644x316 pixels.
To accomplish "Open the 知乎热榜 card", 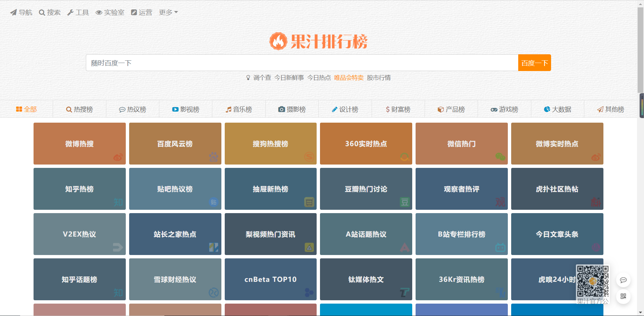I will (x=79, y=189).
